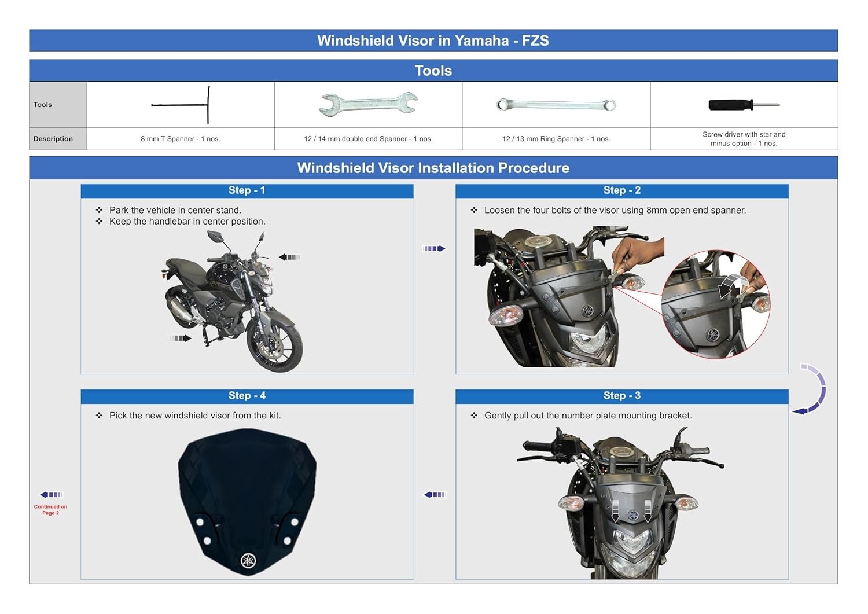
Task: Select the double end spanner image
Action: click(x=368, y=104)
